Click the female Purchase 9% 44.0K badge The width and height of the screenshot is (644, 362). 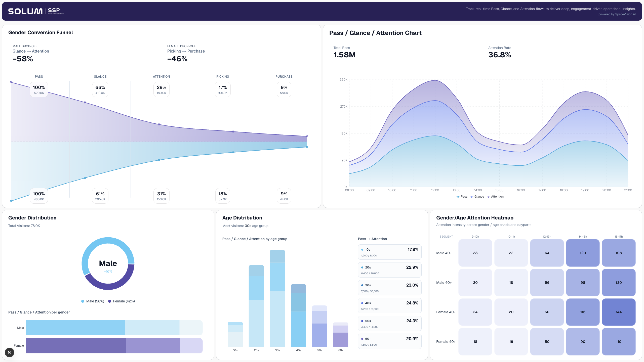(284, 196)
